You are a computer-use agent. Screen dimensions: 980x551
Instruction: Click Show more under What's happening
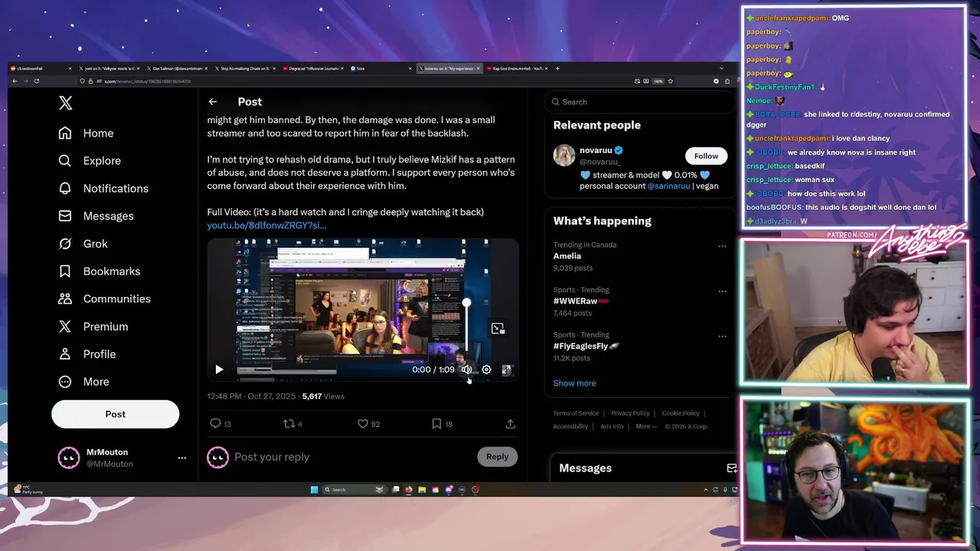tap(574, 383)
